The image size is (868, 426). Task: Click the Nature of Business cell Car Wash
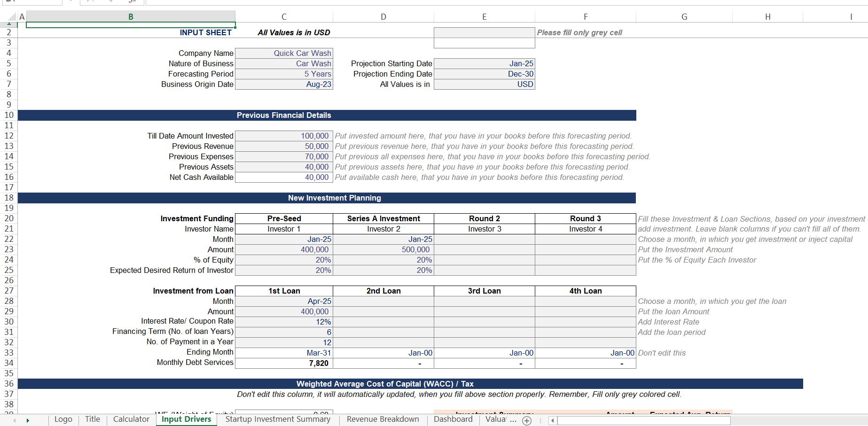tap(284, 63)
